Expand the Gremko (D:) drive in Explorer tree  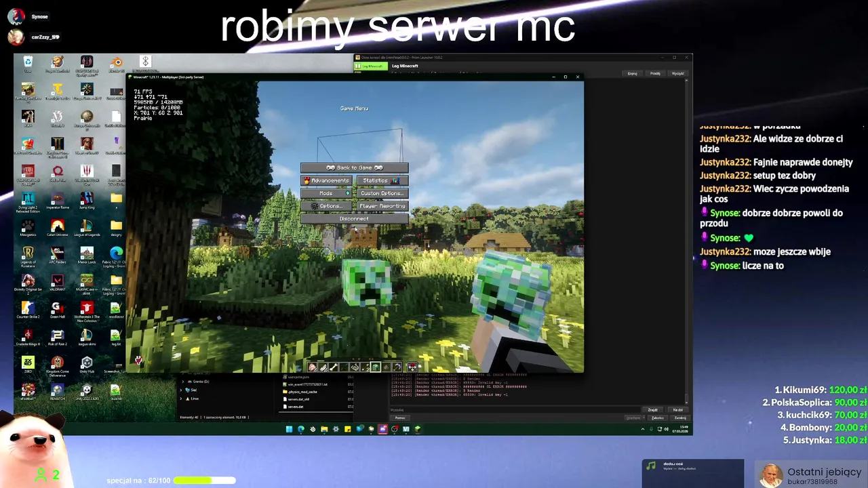pos(182,382)
